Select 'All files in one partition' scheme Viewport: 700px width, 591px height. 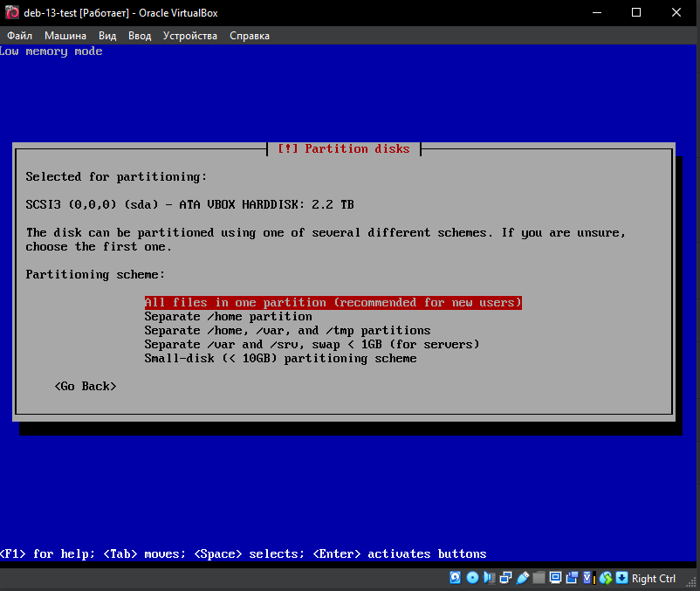333,303
